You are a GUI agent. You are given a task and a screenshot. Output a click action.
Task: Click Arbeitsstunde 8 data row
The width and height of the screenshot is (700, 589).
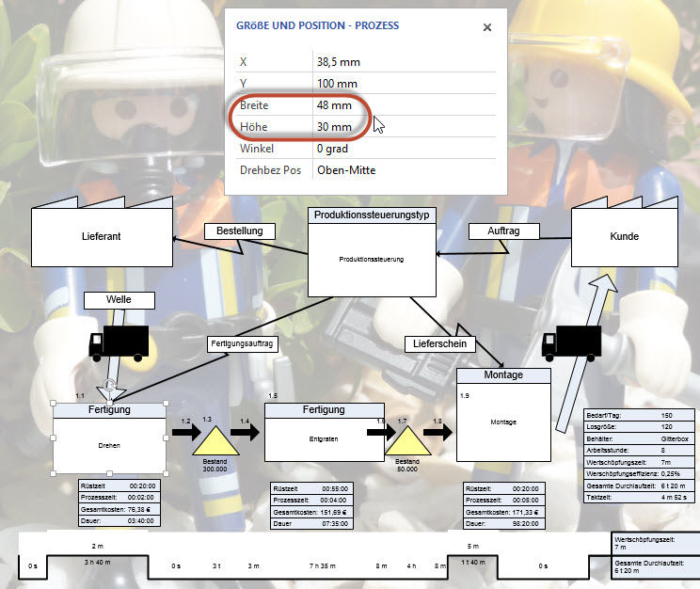pyautogui.click(x=639, y=451)
